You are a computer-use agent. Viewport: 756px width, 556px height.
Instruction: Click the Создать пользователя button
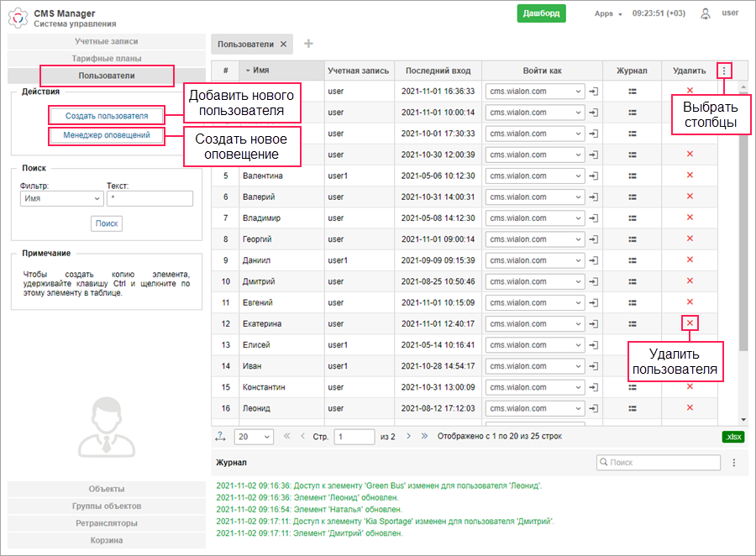[107, 116]
